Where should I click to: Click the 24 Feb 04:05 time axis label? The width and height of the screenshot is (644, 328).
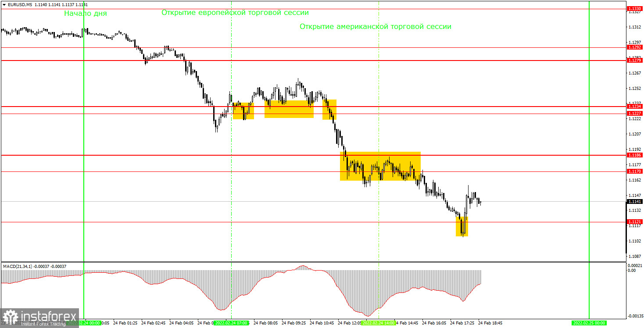181,323
